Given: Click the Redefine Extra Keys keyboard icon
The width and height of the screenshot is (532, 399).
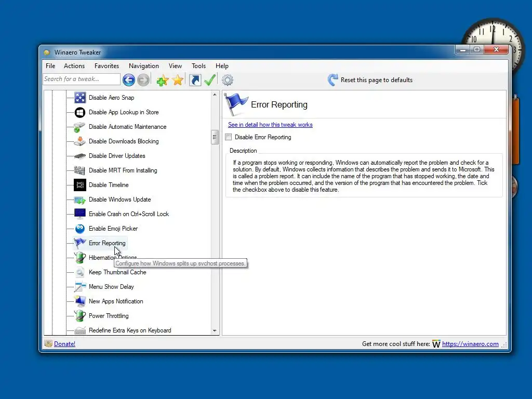Looking at the screenshot, I should click(80, 330).
